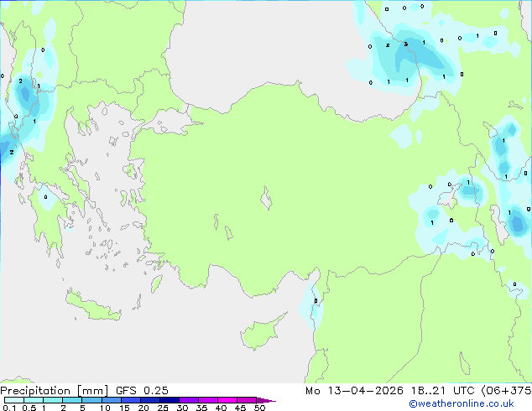Click the 40–45 mm bright pink swatch
Image resolution: width=532 pixels, height=411 pixels.
[227, 400]
